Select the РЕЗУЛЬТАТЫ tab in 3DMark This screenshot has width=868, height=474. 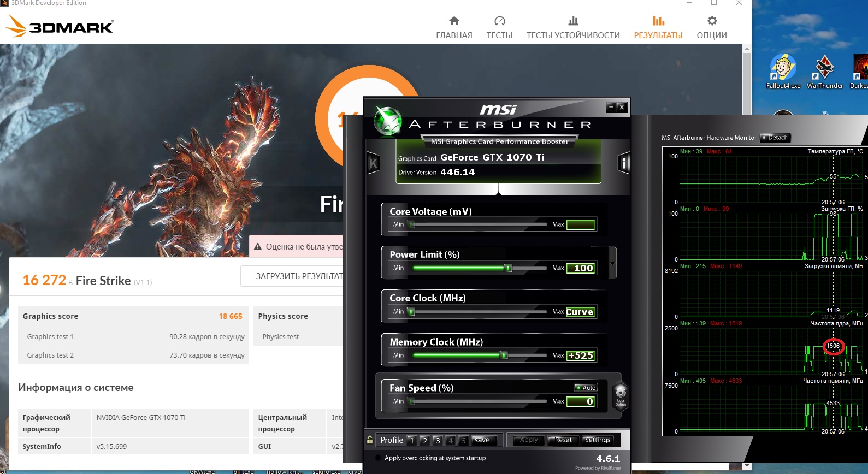658,28
